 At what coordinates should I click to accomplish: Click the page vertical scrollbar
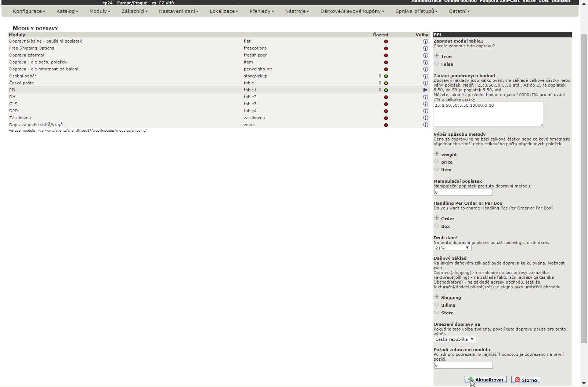[x=584, y=183]
